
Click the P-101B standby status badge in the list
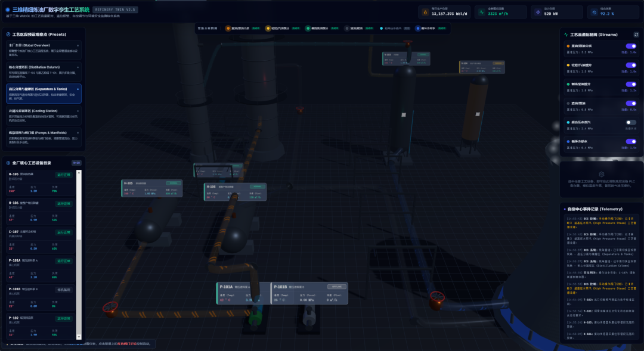pyautogui.click(x=64, y=290)
